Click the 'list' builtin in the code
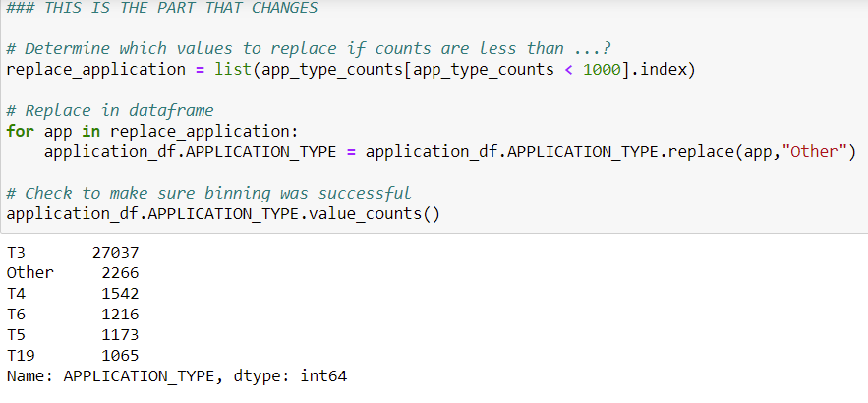The image size is (868, 403). 233,70
